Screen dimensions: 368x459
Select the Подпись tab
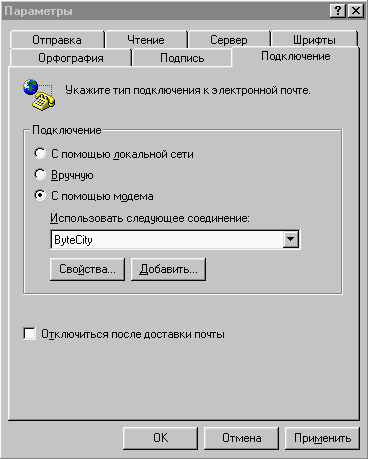click(182, 58)
